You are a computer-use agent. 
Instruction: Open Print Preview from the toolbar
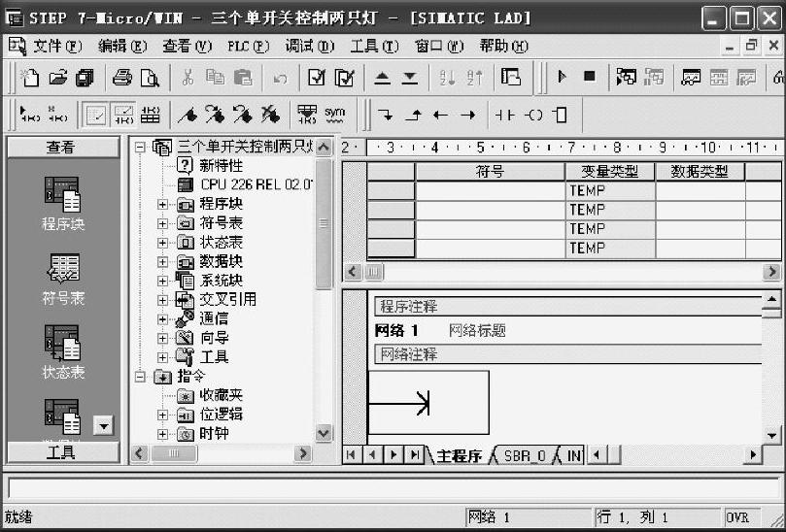click(150, 78)
